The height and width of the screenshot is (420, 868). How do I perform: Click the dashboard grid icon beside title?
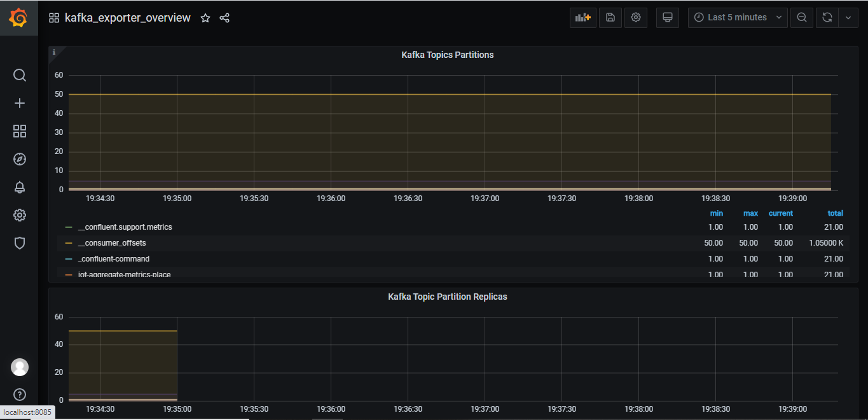pos(54,18)
